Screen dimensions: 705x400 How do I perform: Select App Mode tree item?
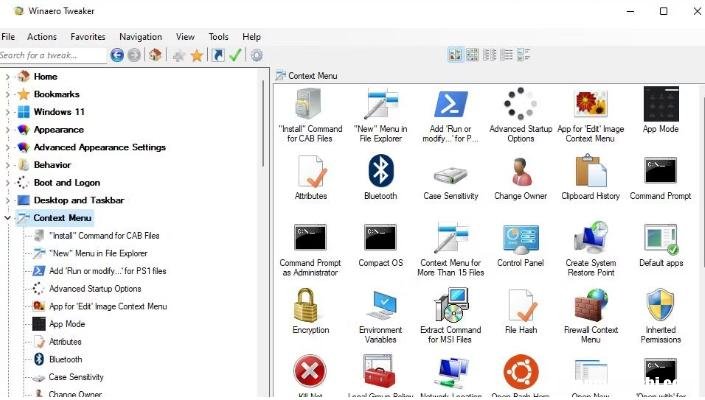point(67,324)
